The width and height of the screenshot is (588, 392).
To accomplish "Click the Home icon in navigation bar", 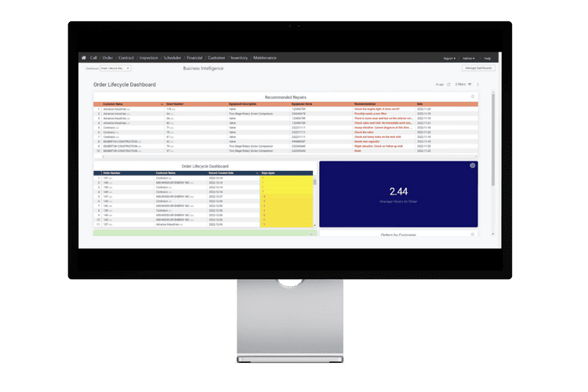I will click(84, 58).
